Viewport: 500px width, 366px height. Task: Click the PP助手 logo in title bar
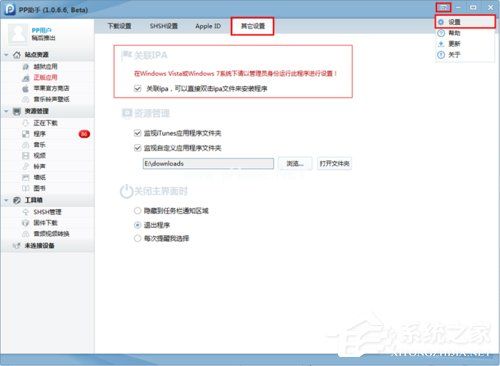pyautogui.click(x=10, y=9)
